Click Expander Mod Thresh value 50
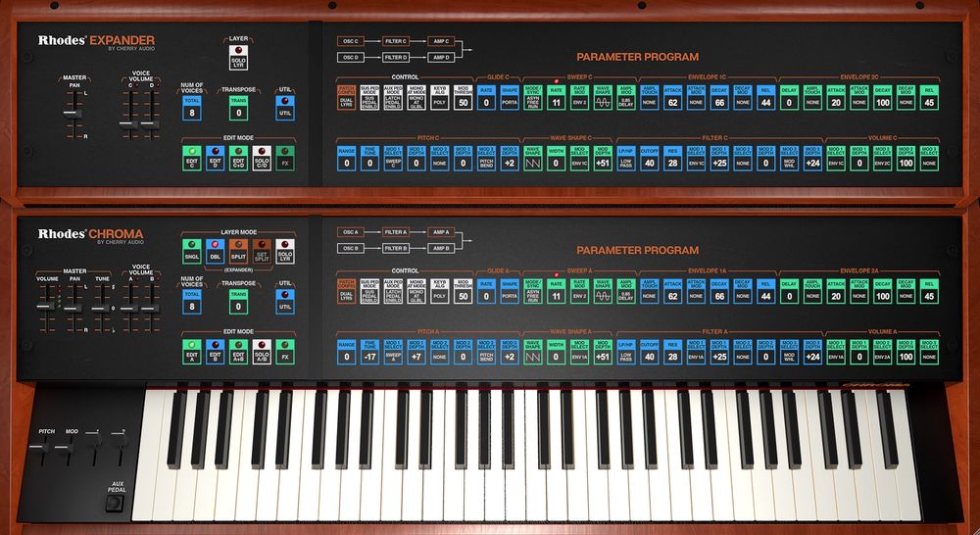Screen dimensions: 980x535 click(x=463, y=97)
